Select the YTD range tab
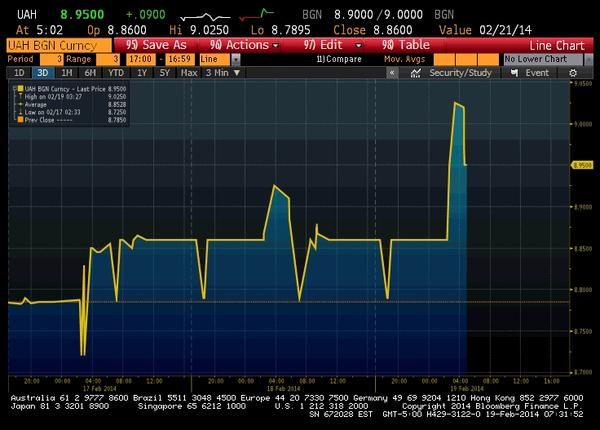Viewport: 600px width, 430px height. pyautogui.click(x=116, y=73)
